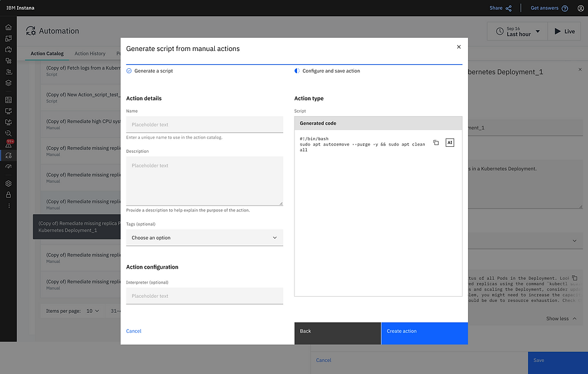The image size is (588, 374).
Task: Open the Settings gear in the sidebar
Action: [8, 183]
